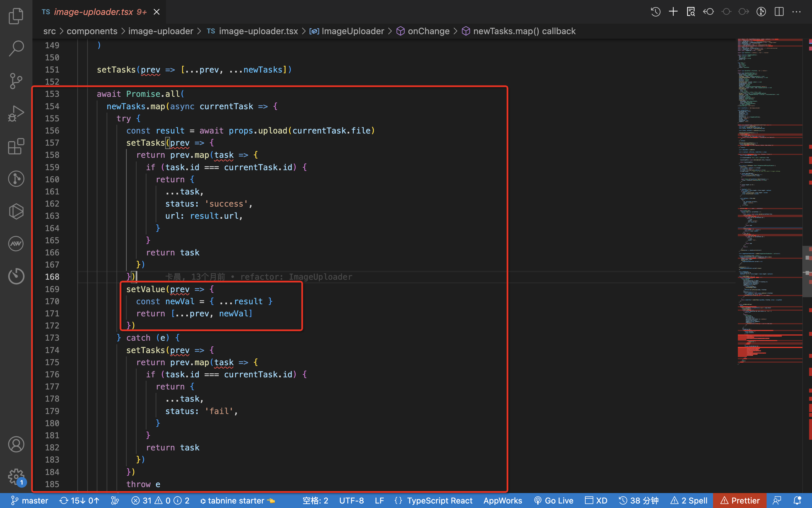Open the Run and Debug view
The width and height of the screenshot is (812, 508).
pos(16,113)
